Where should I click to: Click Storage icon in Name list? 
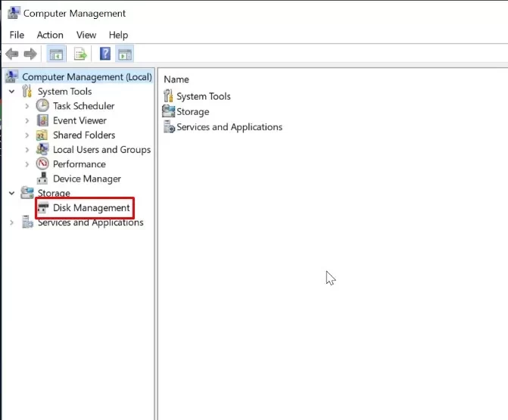169,111
